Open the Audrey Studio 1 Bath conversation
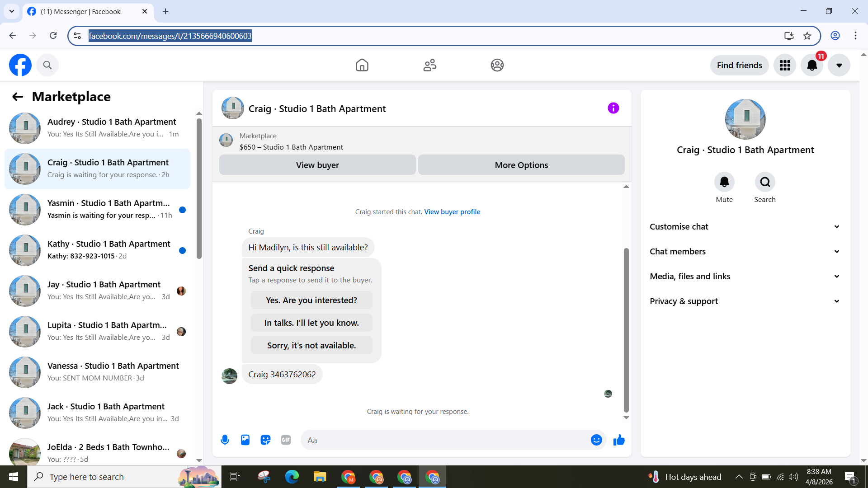Image resolution: width=868 pixels, height=488 pixels. pos(97,128)
